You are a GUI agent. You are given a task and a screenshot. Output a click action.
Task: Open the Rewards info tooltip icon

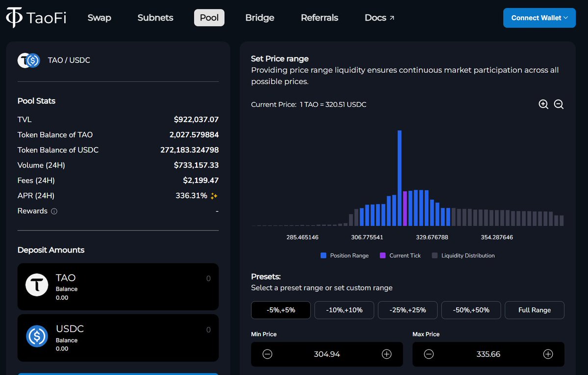(x=54, y=212)
